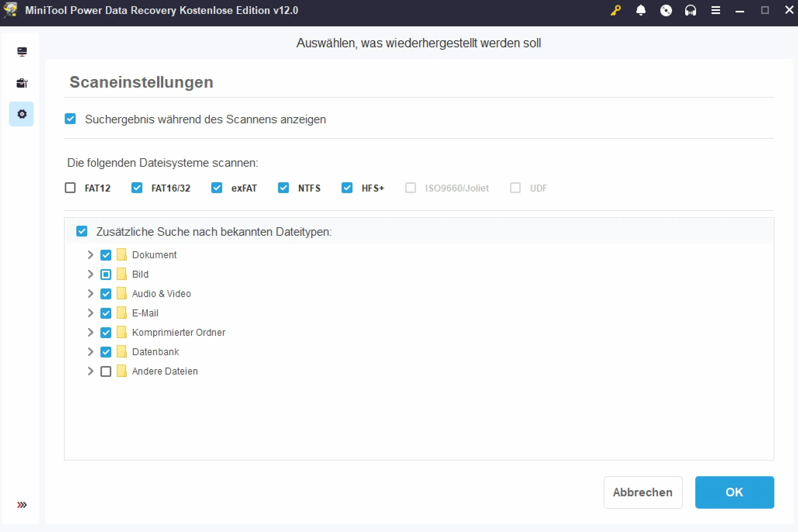
Task: Uncheck the Dokument checkbox
Action: tap(106, 255)
